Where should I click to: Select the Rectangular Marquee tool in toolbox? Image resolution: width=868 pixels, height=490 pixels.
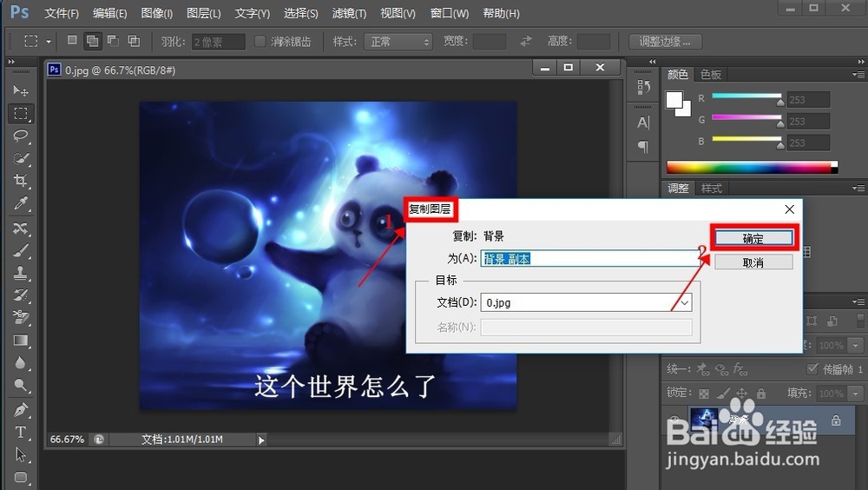[21, 114]
